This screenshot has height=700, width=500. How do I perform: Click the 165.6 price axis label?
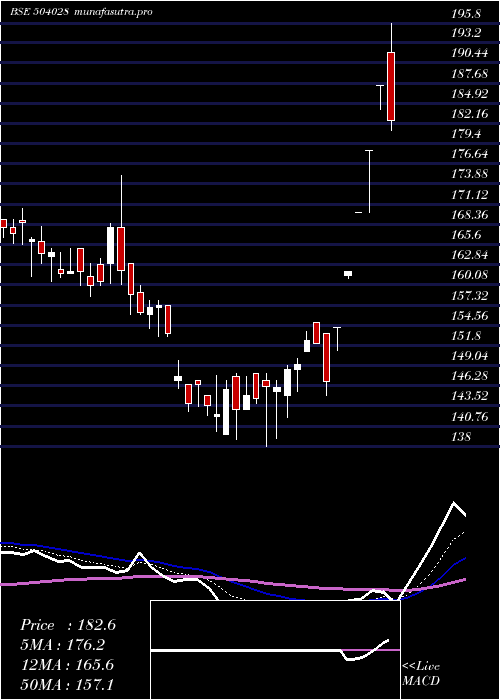tap(466, 235)
